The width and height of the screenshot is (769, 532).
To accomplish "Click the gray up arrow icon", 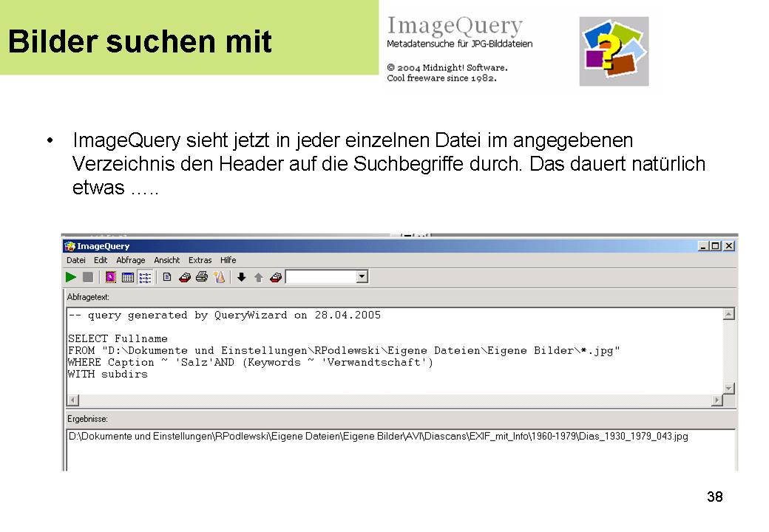I will [x=258, y=277].
